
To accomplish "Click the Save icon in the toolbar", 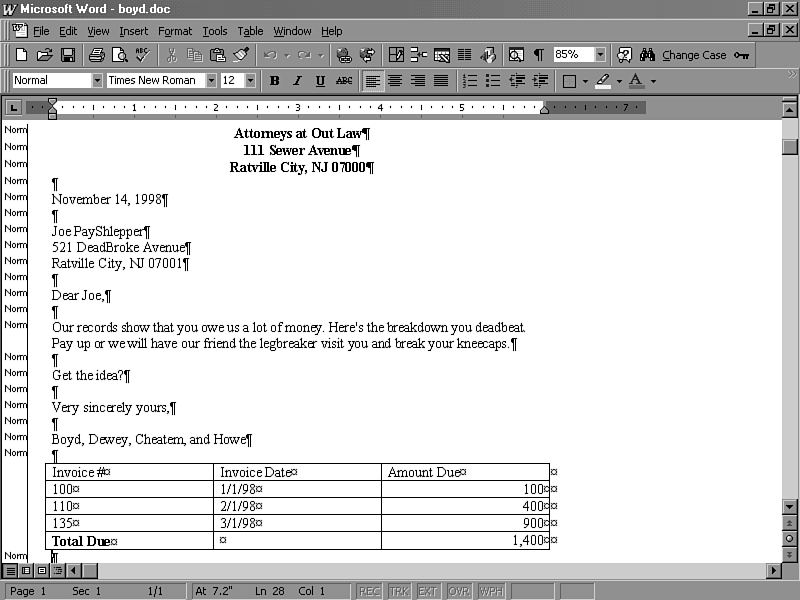I will click(x=68, y=55).
